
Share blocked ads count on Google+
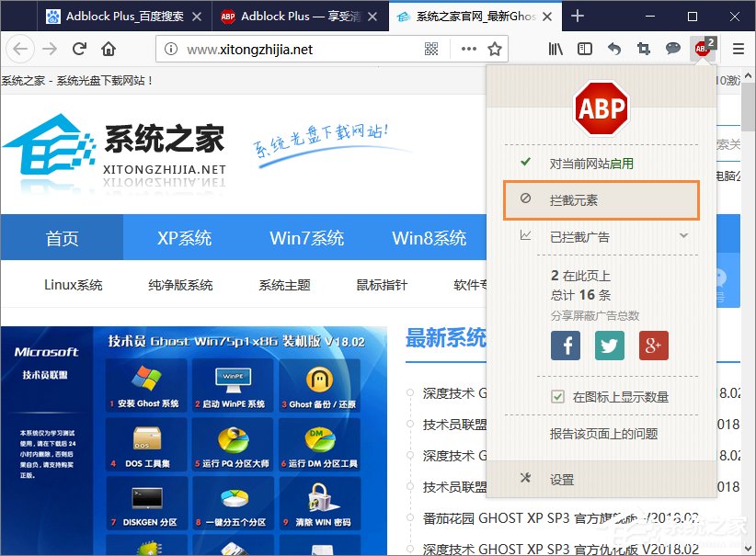pyautogui.click(x=653, y=346)
